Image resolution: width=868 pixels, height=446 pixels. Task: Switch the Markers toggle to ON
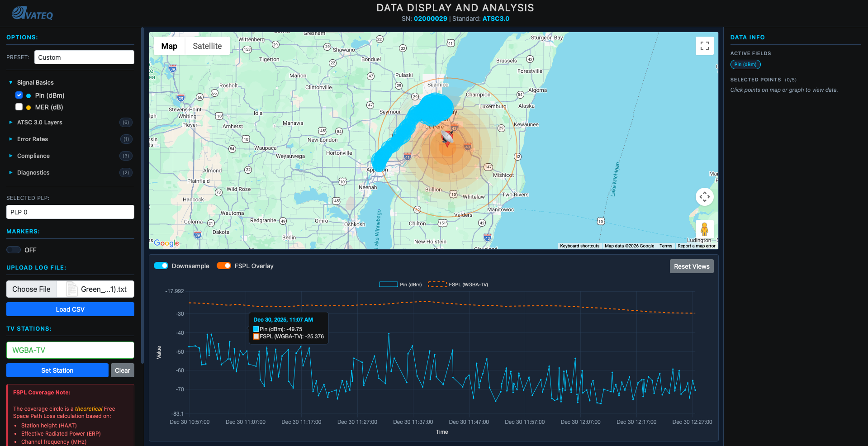point(13,250)
